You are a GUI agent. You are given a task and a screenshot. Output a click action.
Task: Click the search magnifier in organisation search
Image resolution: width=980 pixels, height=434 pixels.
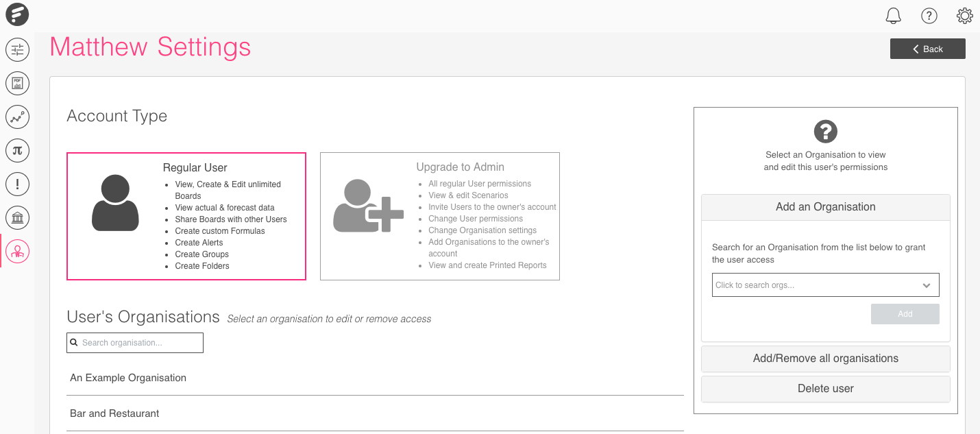click(x=74, y=342)
